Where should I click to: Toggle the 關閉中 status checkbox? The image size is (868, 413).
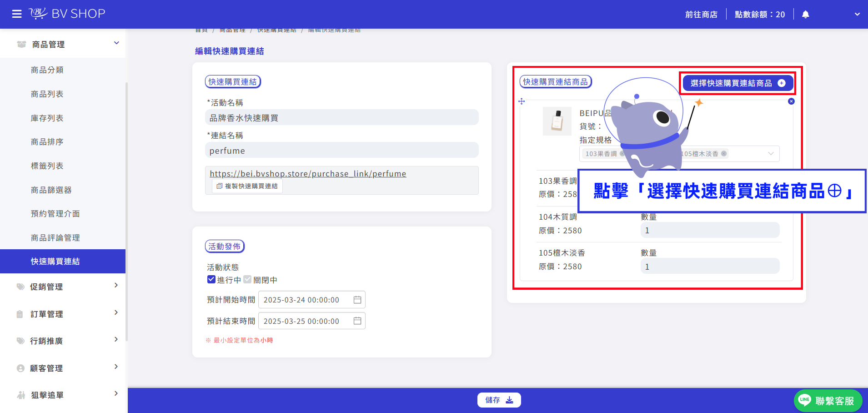click(x=247, y=280)
